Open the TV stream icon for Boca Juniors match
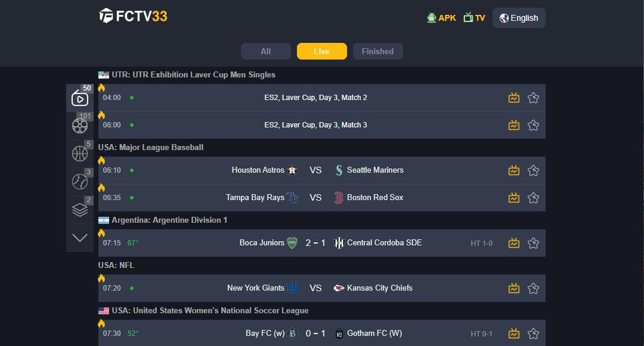Screen dimensions: 644x346 (x=513, y=242)
